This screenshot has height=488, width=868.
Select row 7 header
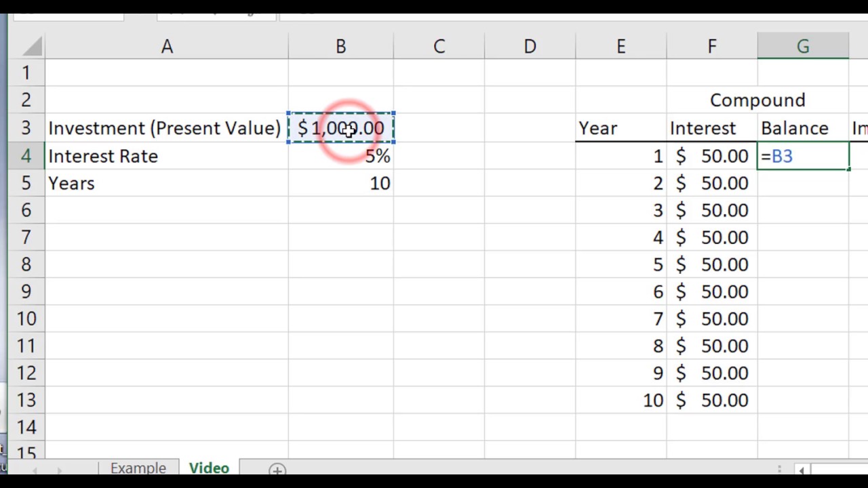coord(26,237)
